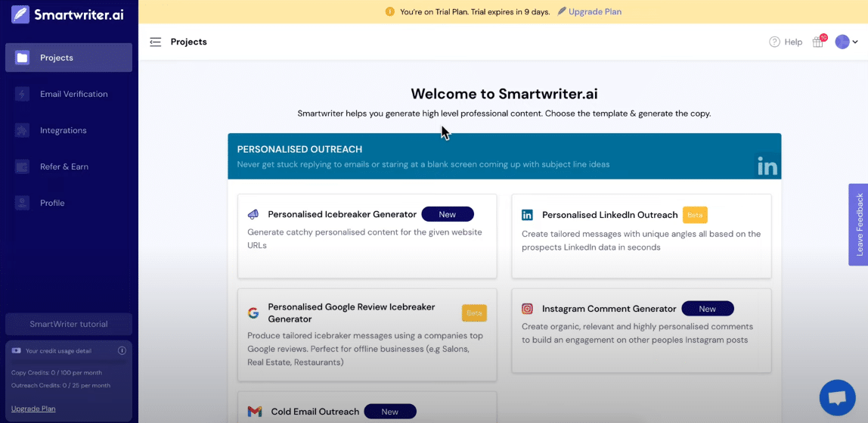Click the Projects folder icon
The height and width of the screenshot is (423, 868).
22,58
